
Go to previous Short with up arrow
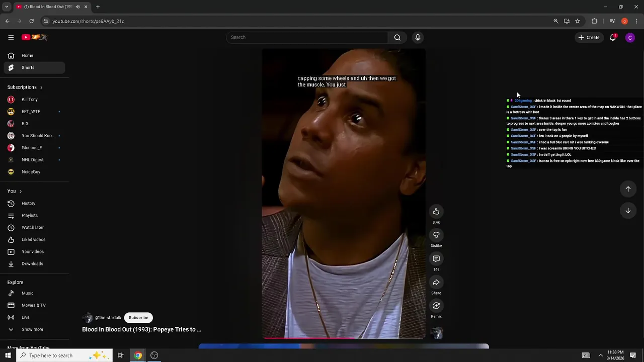coord(628,189)
